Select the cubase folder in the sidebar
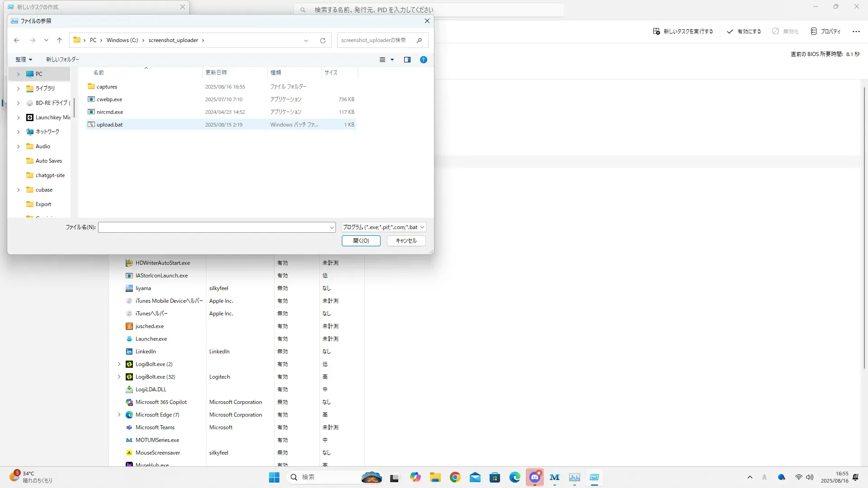This screenshot has width=868, height=488. pyautogui.click(x=44, y=190)
